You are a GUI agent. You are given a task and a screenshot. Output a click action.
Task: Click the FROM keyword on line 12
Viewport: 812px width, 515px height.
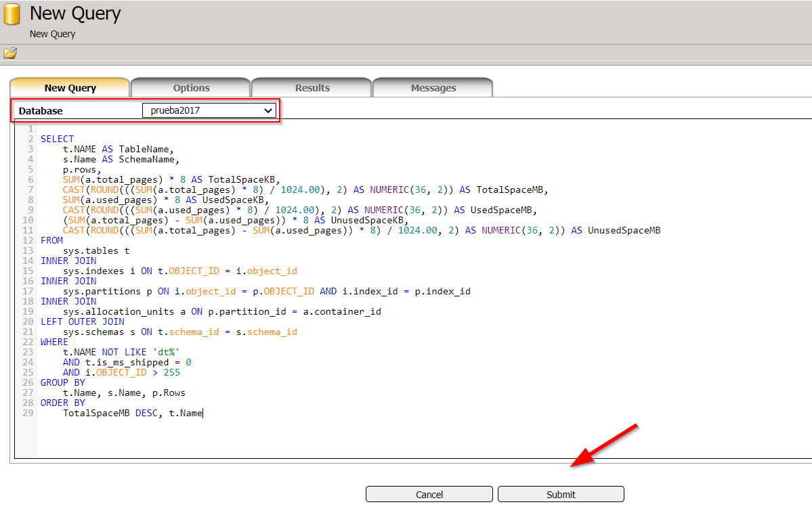(x=51, y=240)
